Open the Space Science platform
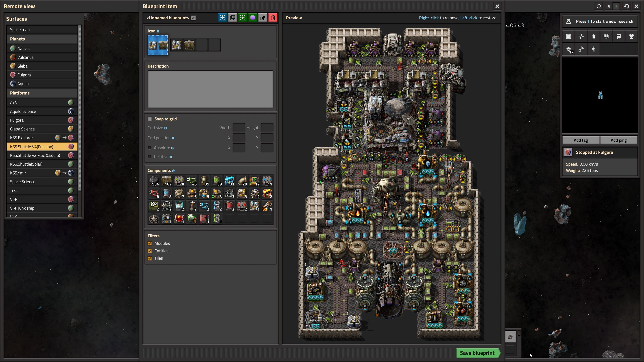Viewport: 644px width, 362px height. tap(42, 182)
